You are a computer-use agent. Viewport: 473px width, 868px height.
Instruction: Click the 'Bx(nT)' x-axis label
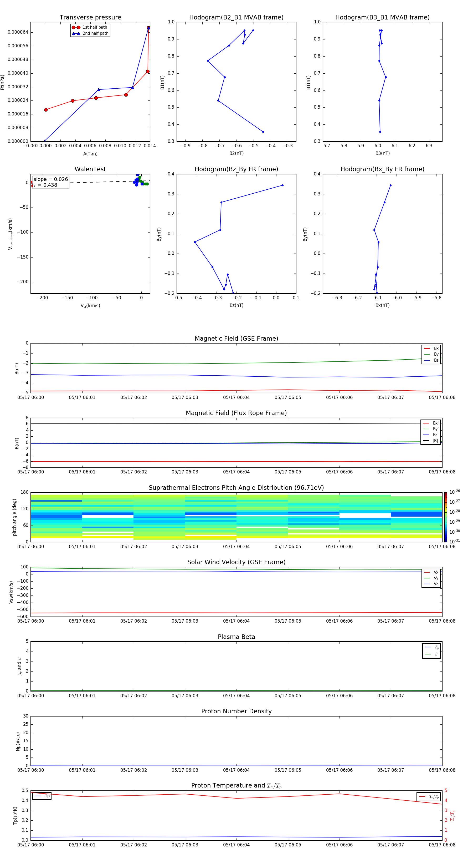coord(382,305)
